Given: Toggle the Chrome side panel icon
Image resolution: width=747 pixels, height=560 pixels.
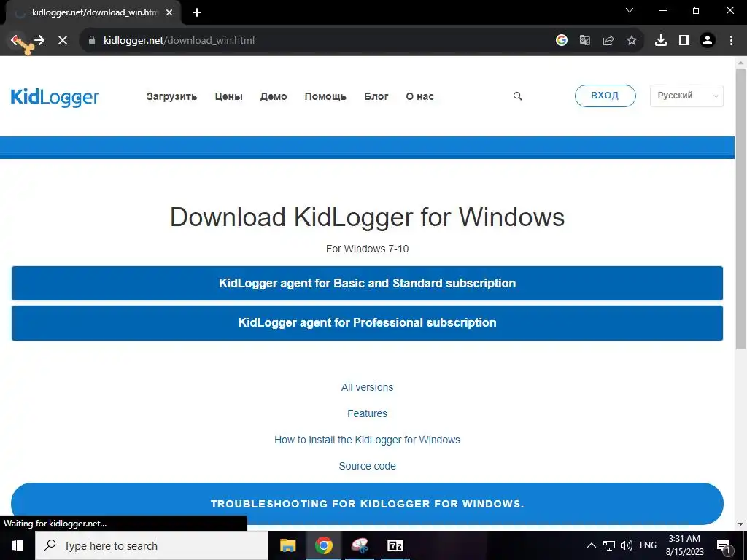Looking at the screenshot, I should coord(684,41).
